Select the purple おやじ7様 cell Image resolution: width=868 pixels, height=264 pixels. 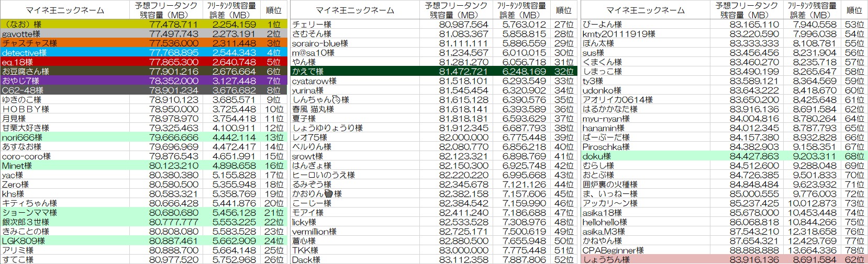click(x=65, y=81)
